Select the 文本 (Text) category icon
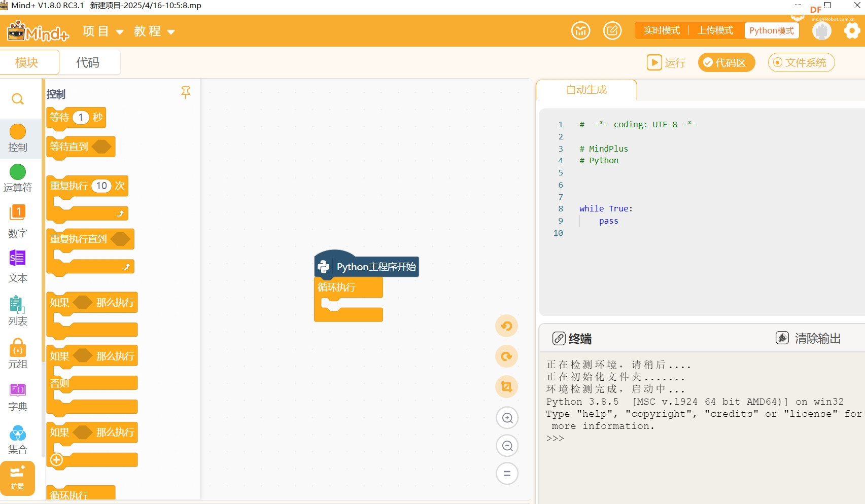 [x=18, y=258]
